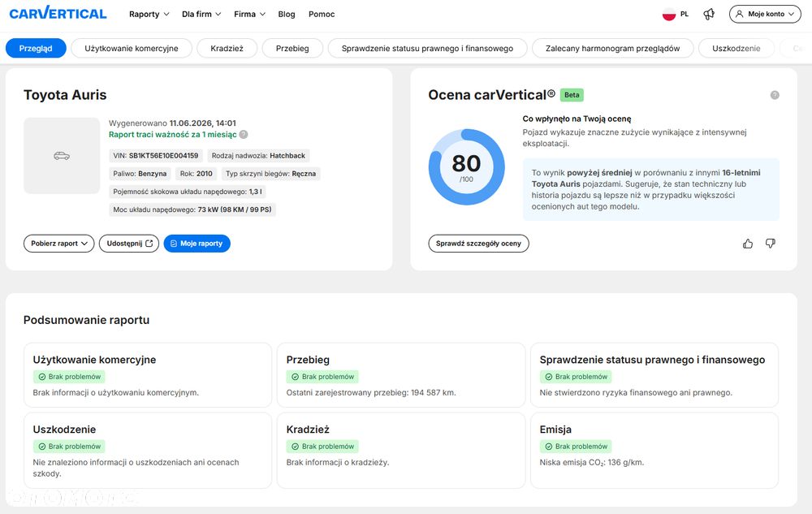Click the help icon beside report validity
The height and width of the screenshot is (514, 812).
(x=244, y=135)
